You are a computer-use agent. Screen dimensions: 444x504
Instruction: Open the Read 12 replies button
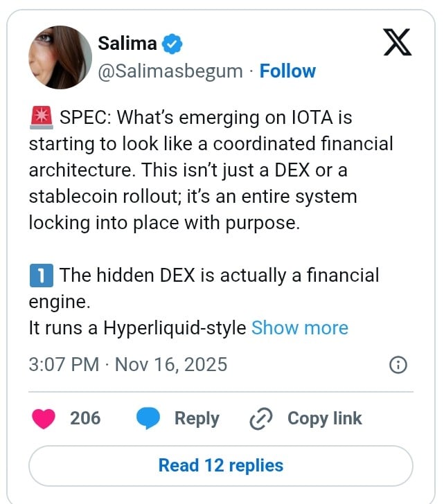[x=221, y=465]
